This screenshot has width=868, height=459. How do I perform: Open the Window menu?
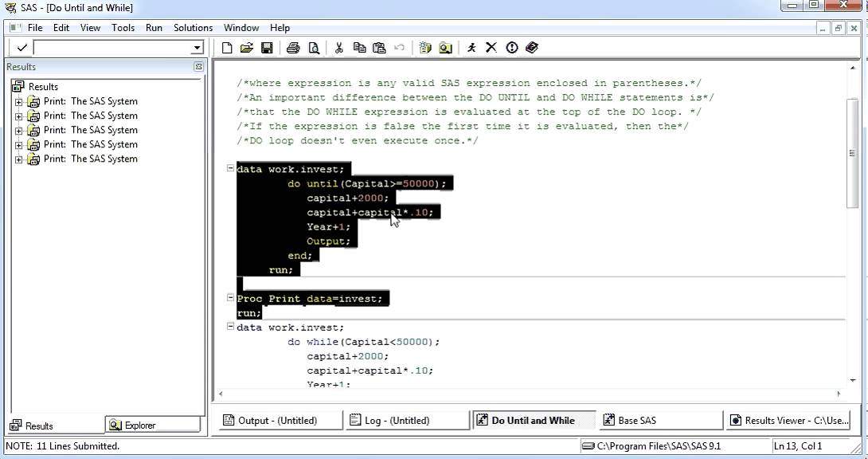[241, 28]
